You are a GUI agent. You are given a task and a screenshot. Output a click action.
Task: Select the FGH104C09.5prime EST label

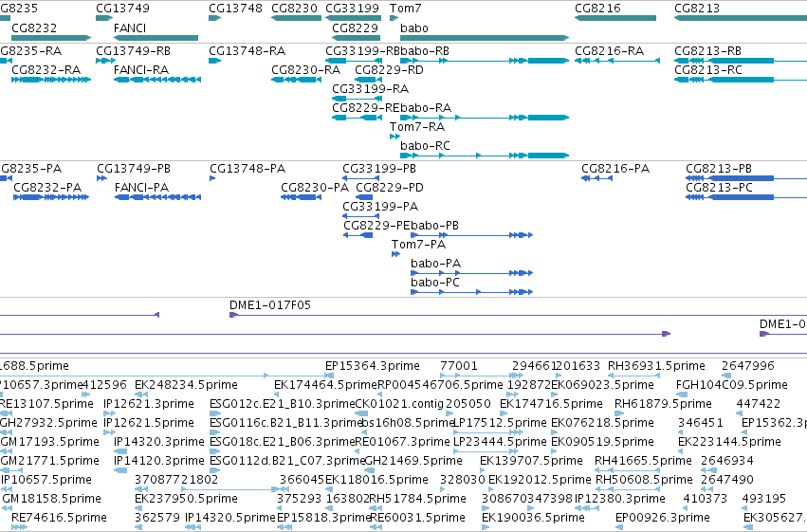click(732, 385)
